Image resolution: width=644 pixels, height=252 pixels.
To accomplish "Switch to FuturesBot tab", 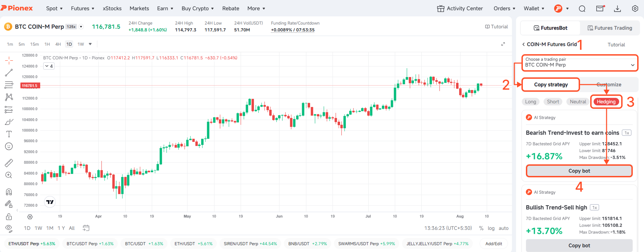I will (x=550, y=28).
